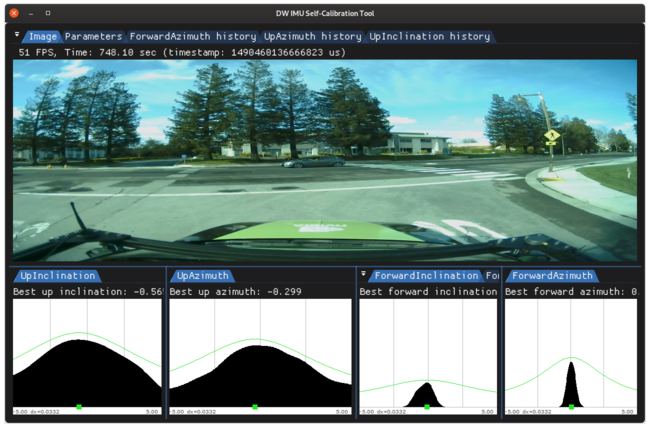Open the Parameters tab

(x=94, y=36)
